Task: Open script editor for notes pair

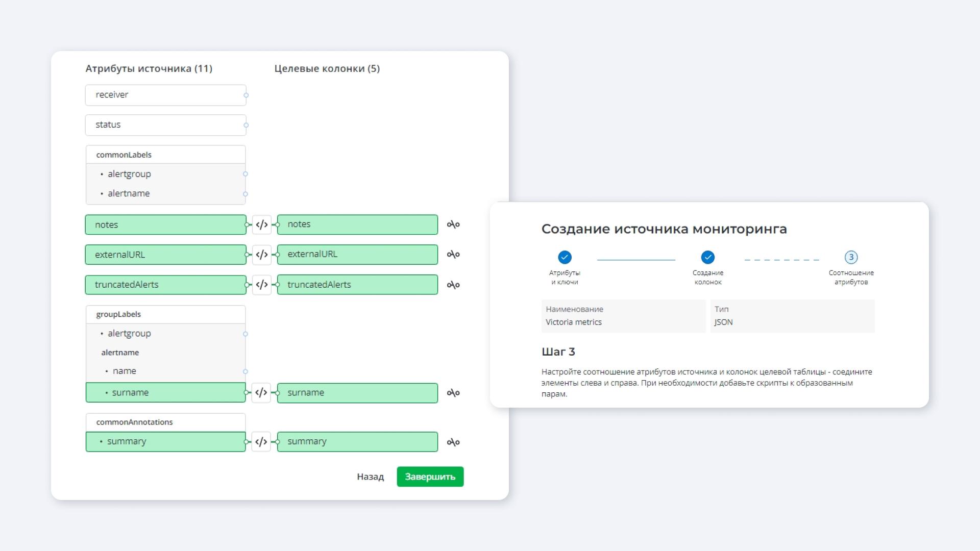Action: pyautogui.click(x=261, y=224)
